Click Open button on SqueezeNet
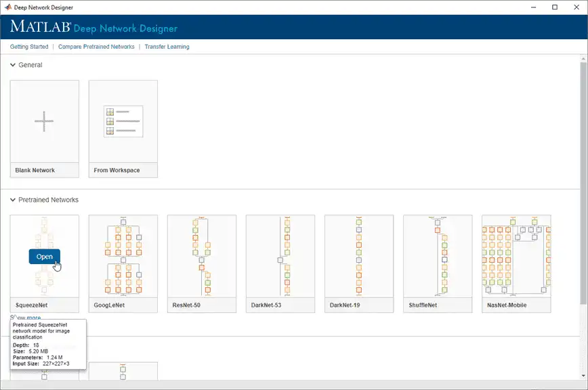 point(44,257)
